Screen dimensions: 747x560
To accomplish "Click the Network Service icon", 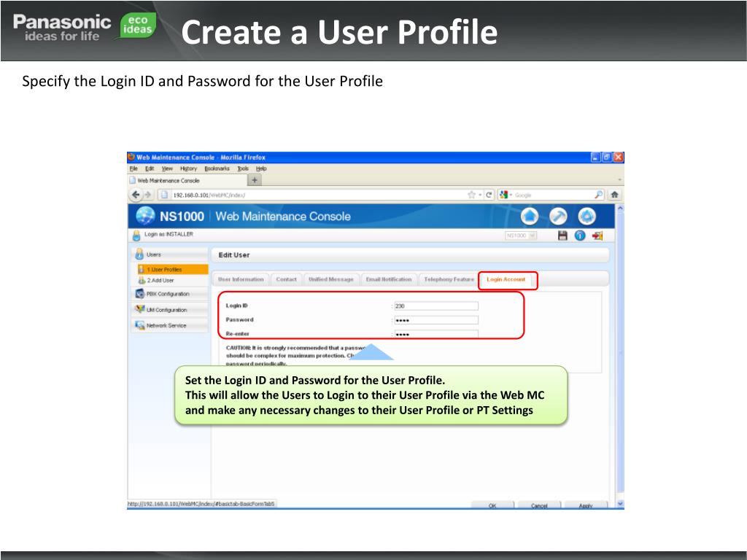I will [139, 325].
